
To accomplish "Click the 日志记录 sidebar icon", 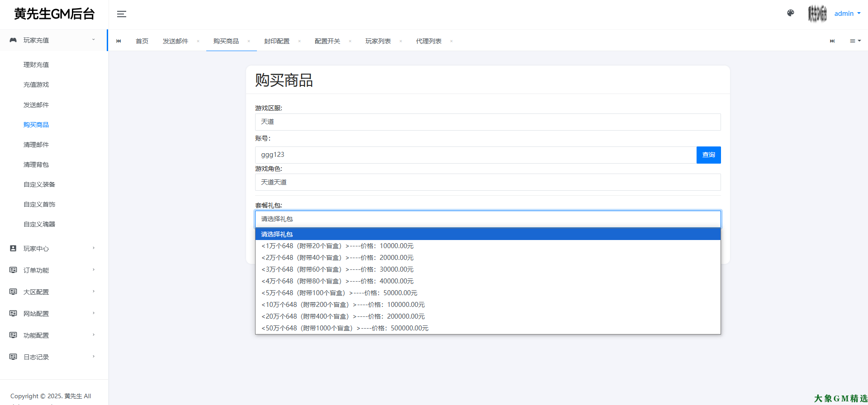I will pos(13,357).
